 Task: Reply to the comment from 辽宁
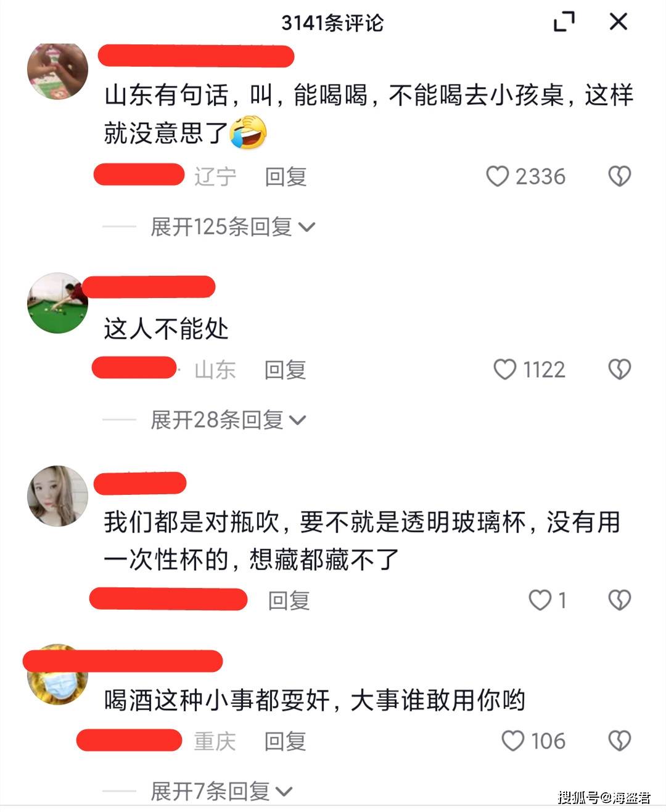coord(286,176)
